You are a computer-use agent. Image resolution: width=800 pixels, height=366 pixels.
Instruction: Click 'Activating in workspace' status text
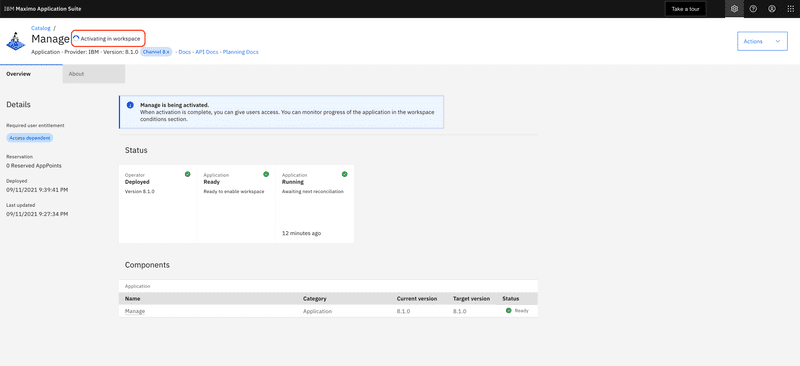(110, 39)
